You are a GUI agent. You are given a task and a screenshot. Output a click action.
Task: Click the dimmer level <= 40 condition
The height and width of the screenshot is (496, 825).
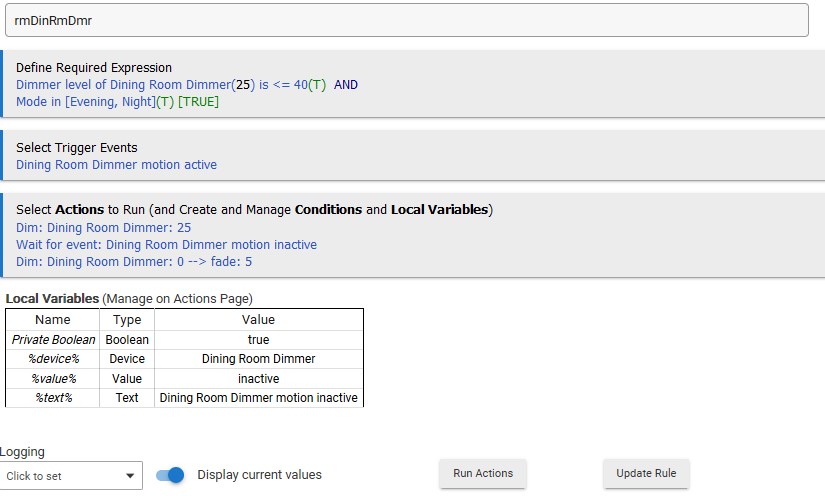click(x=186, y=85)
